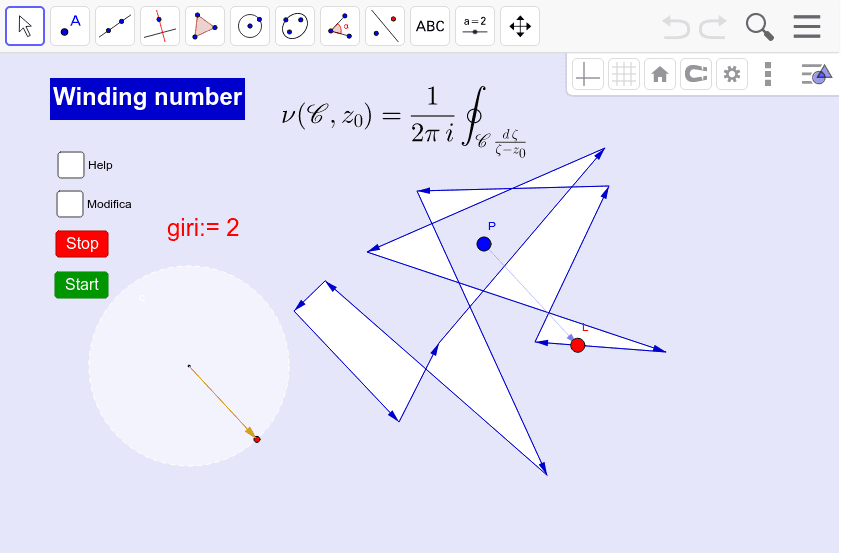Toggle the Algebra view style bar icon
The width and height of the screenshot is (841, 555).
(816, 74)
